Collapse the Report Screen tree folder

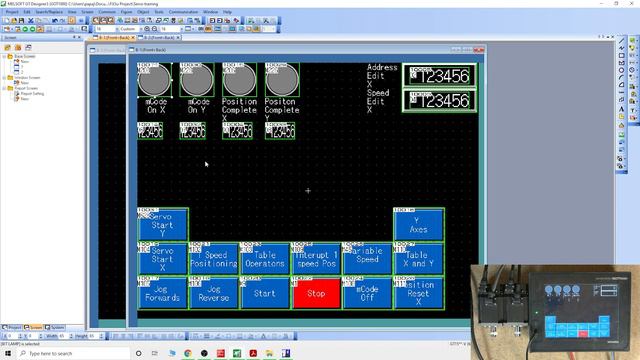click(4, 88)
